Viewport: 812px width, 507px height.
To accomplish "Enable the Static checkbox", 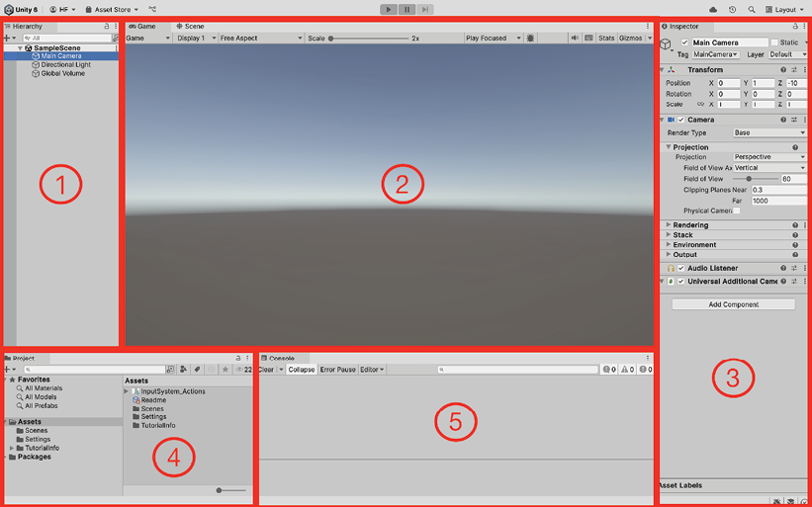I will [774, 42].
